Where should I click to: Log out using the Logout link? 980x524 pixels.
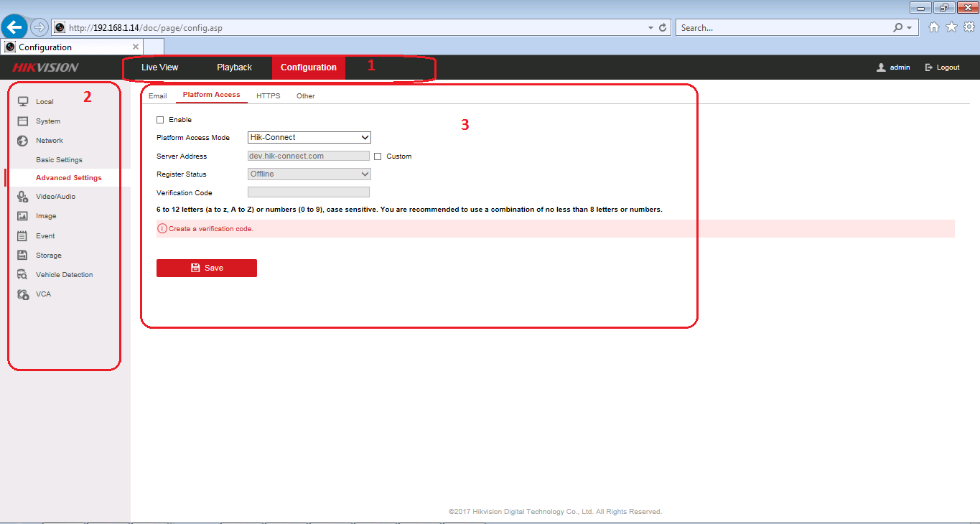(943, 67)
